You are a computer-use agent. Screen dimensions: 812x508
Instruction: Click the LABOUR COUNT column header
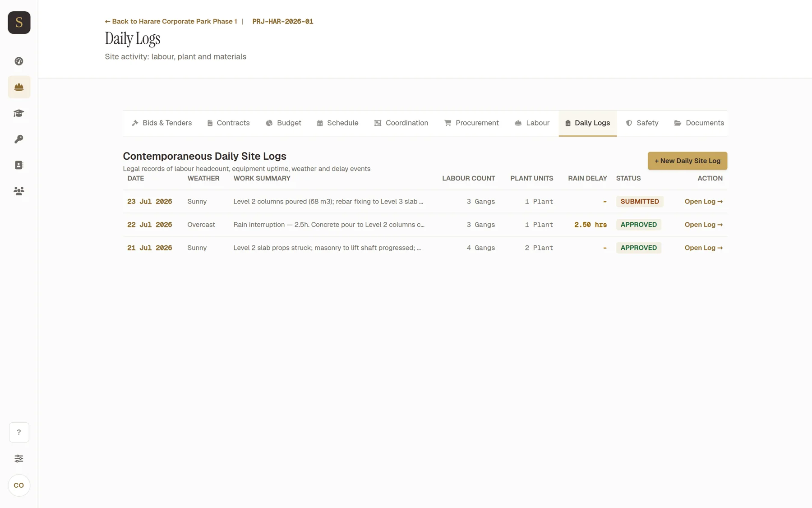coord(469,179)
